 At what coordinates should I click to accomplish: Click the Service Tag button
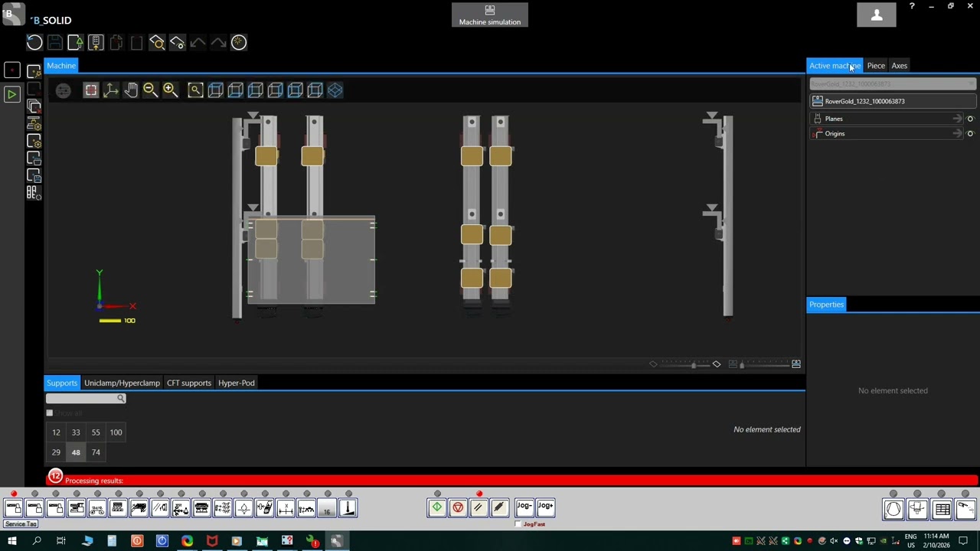[x=21, y=524]
